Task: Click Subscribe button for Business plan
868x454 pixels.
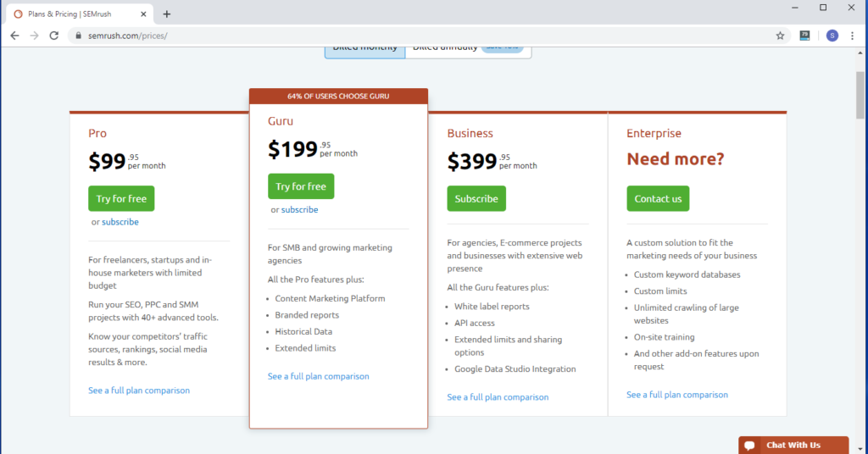Action: pyautogui.click(x=476, y=198)
